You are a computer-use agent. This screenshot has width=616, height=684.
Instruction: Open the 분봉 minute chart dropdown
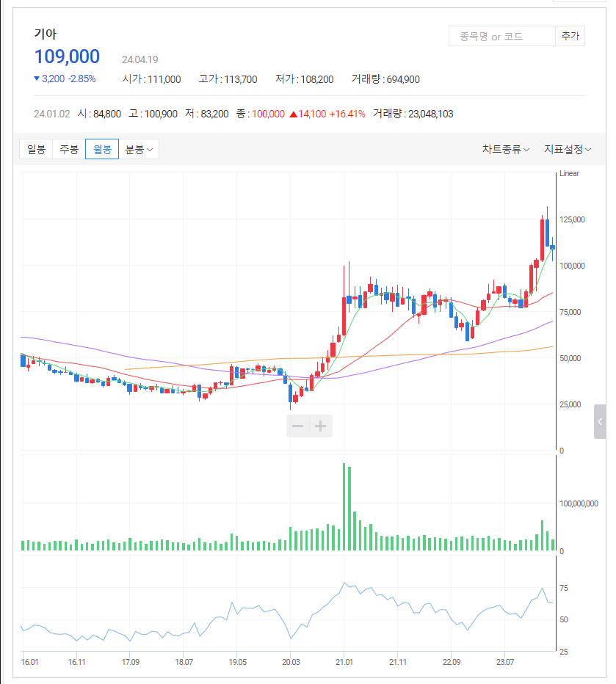(x=139, y=149)
